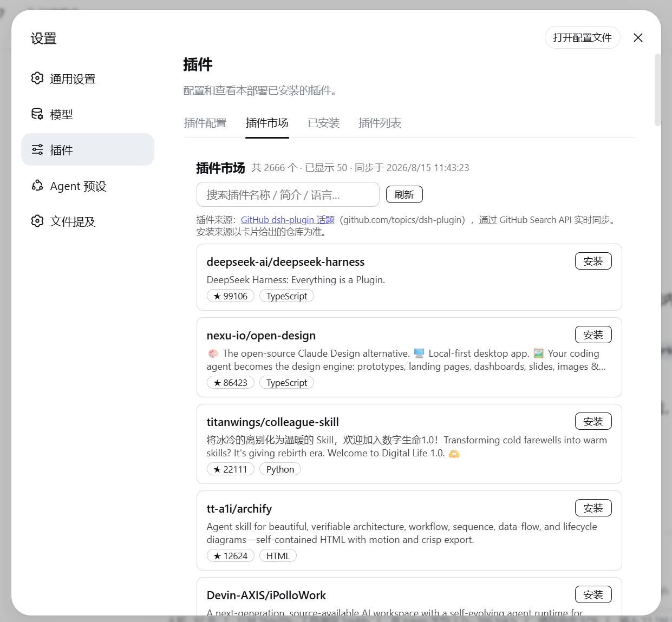Image resolution: width=672 pixels, height=622 pixels.
Task: Click the ★ 86423 star badge
Action: tap(231, 383)
